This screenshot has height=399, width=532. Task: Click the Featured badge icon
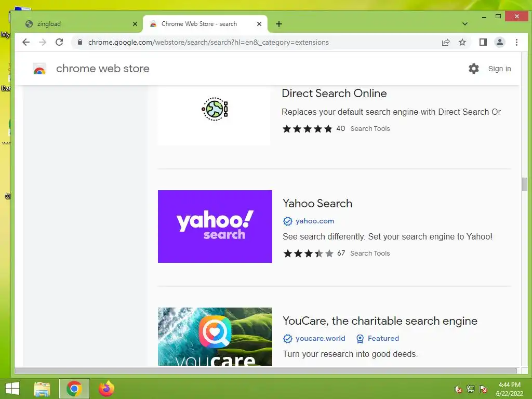(x=360, y=339)
